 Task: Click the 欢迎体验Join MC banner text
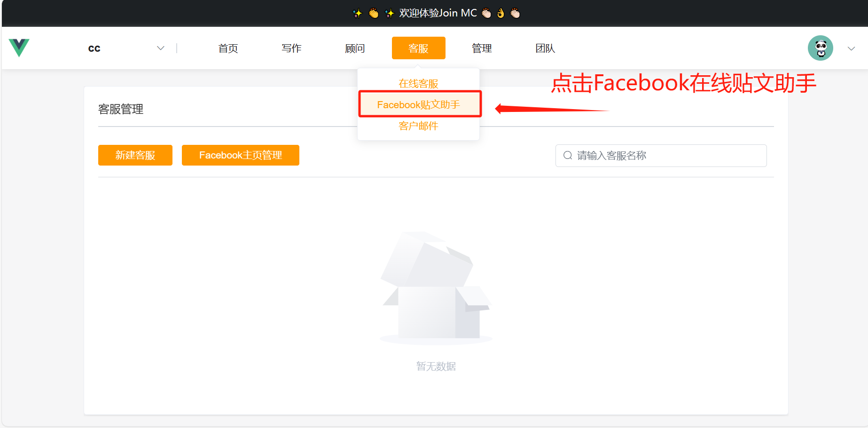tap(438, 13)
